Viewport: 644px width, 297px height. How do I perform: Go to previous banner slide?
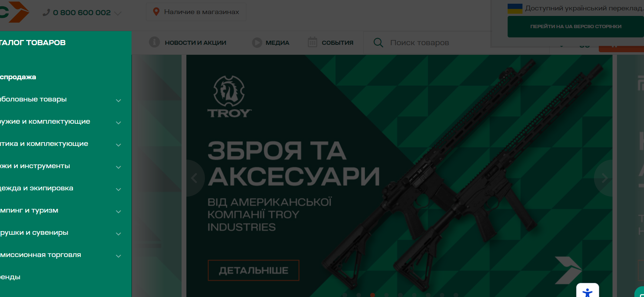click(195, 178)
